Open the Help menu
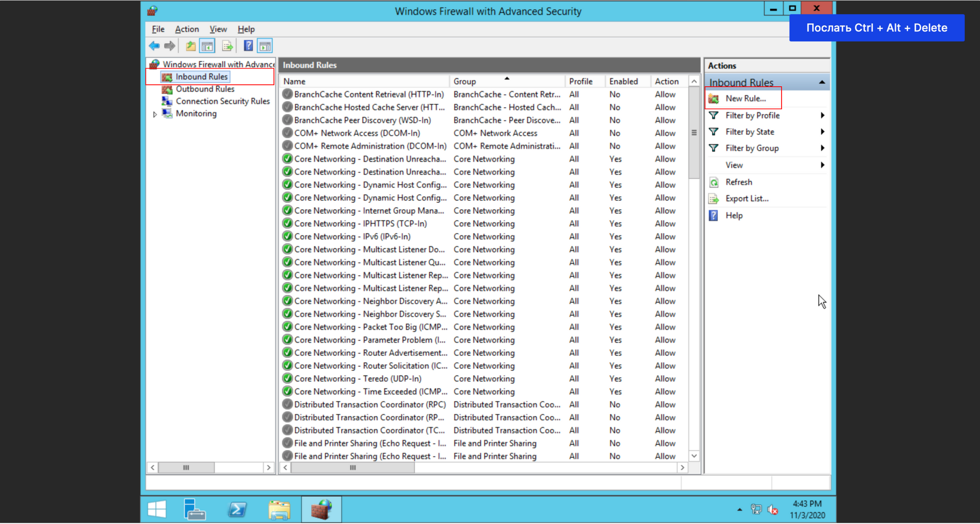 coord(246,29)
